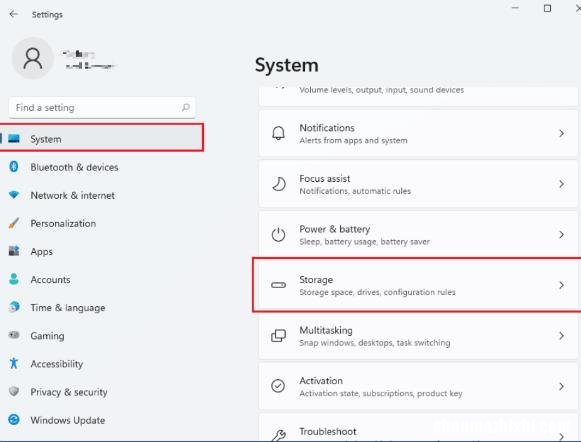Open the Activation chevron arrow
581x442 pixels.
561,386
